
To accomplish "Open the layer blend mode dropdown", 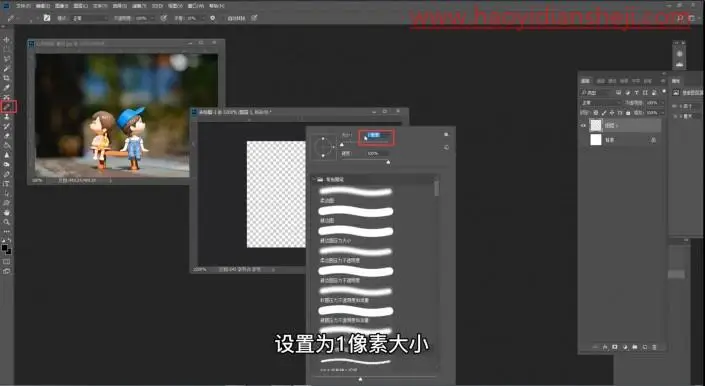I will coord(600,103).
